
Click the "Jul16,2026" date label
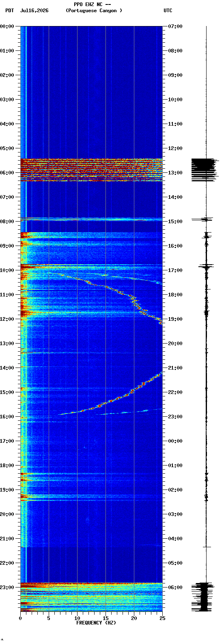(x=34, y=11)
